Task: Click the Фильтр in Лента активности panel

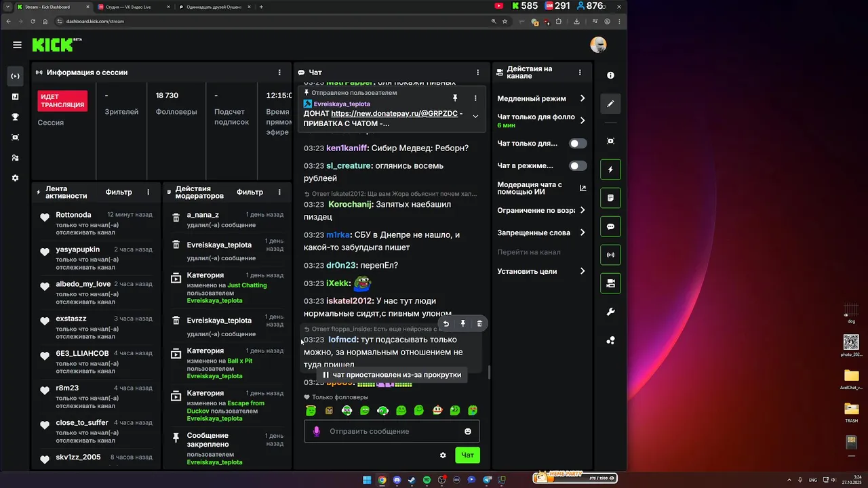Action: point(119,192)
